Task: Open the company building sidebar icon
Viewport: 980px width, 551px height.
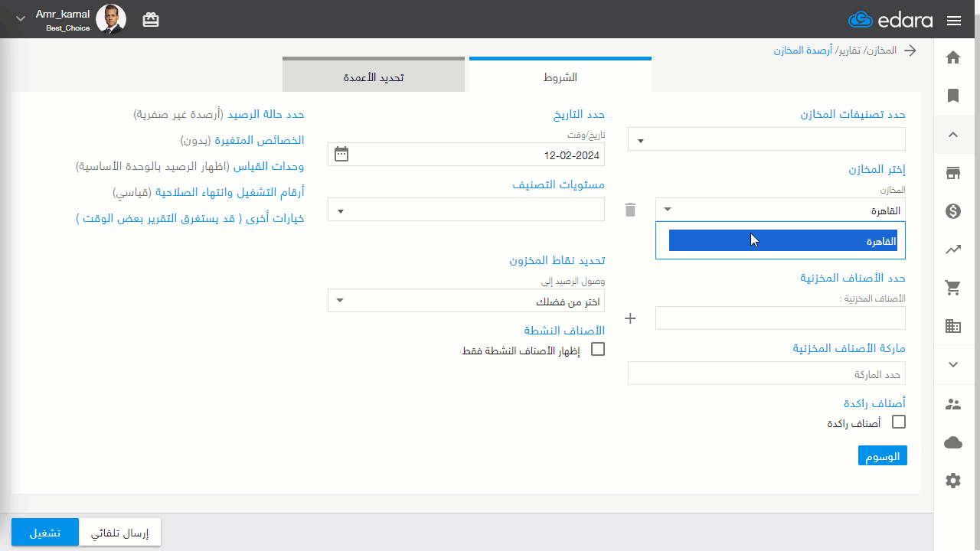Action: tap(953, 326)
